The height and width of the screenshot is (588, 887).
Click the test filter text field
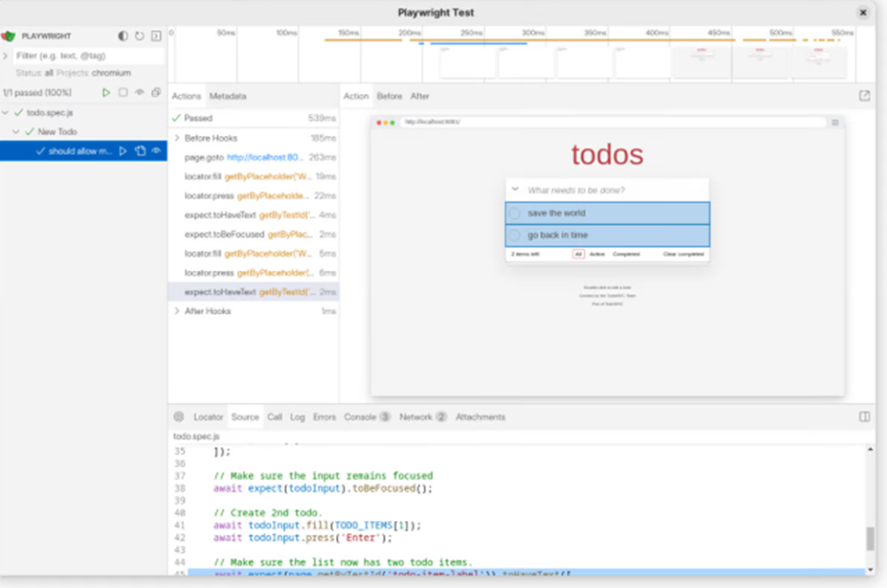tap(90, 56)
